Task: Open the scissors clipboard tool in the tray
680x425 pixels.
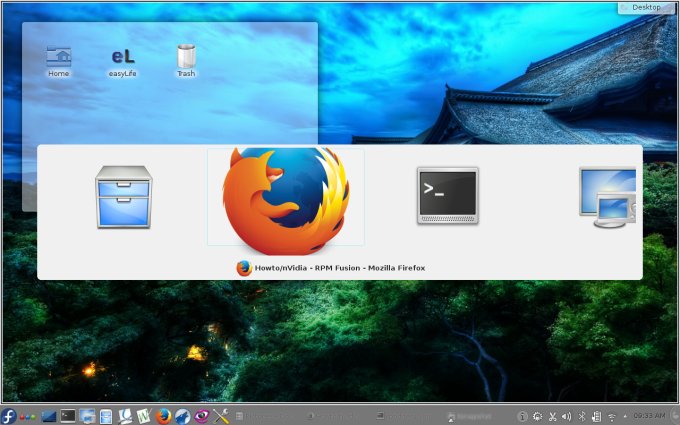Action: [x=552, y=417]
